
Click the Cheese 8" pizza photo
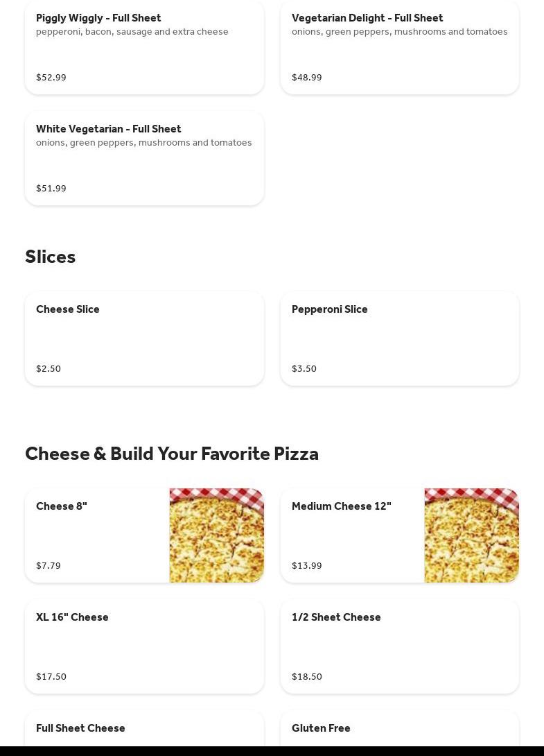point(216,535)
